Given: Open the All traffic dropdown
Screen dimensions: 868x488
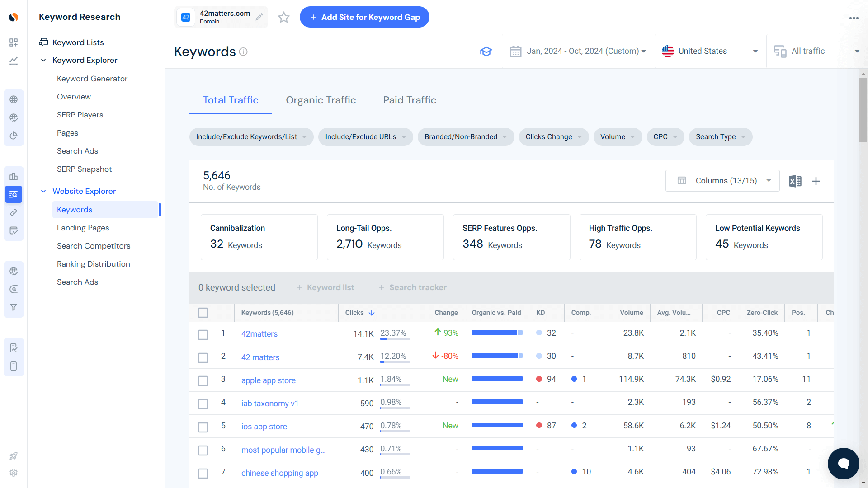Looking at the screenshot, I should [x=817, y=51].
